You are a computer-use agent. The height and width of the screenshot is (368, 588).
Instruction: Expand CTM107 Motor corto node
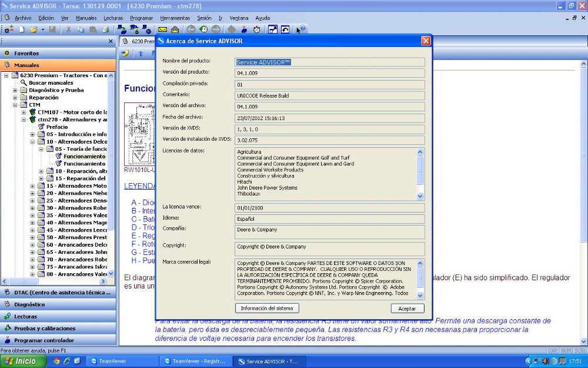tap(24, 112)
